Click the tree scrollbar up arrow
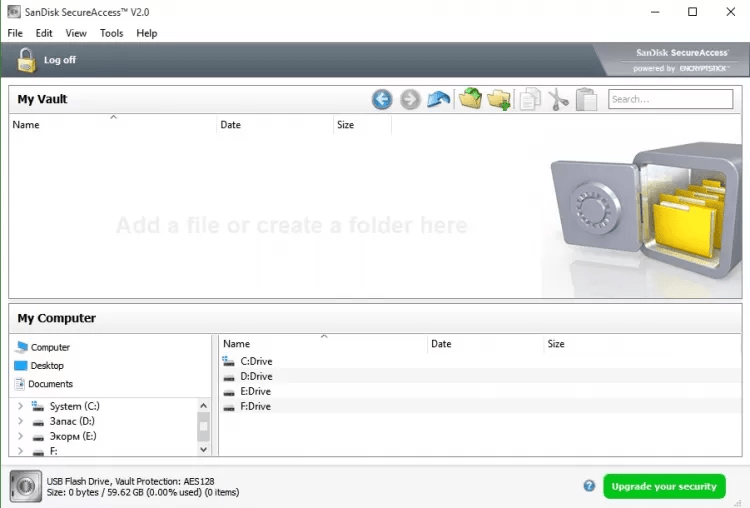 tap(203, 406)
